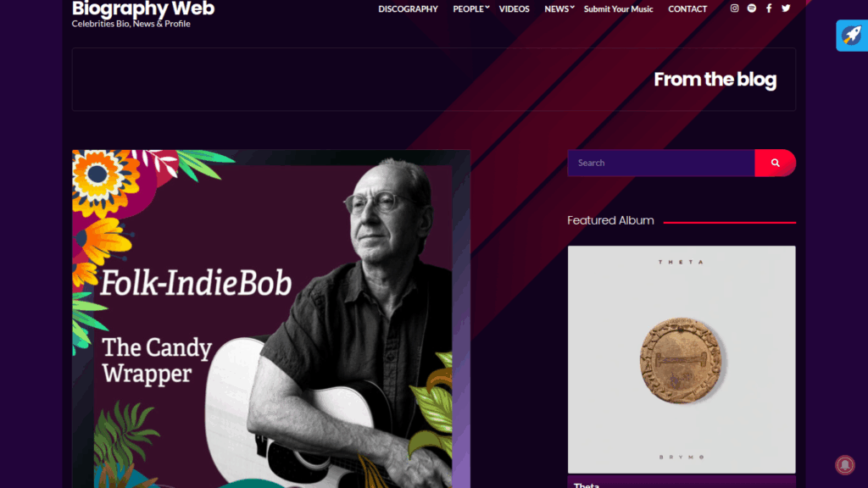Open the CONTACT page link
Viewport: 868px width, 488px height.
pyautogui.click(x=687, y=8)
